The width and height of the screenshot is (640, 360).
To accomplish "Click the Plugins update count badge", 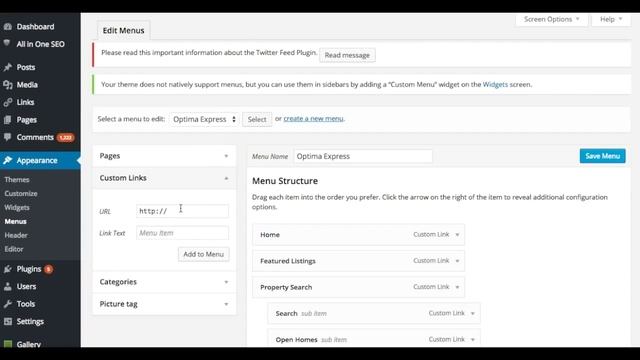I will [x=48, y=269].
